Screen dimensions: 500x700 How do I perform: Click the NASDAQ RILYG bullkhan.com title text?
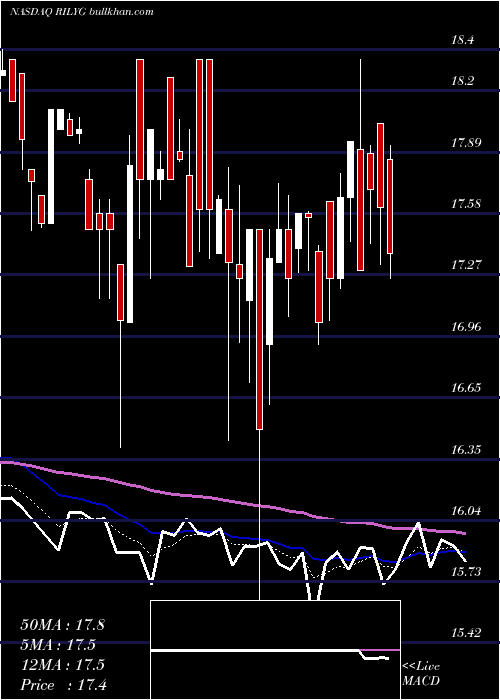82,12
